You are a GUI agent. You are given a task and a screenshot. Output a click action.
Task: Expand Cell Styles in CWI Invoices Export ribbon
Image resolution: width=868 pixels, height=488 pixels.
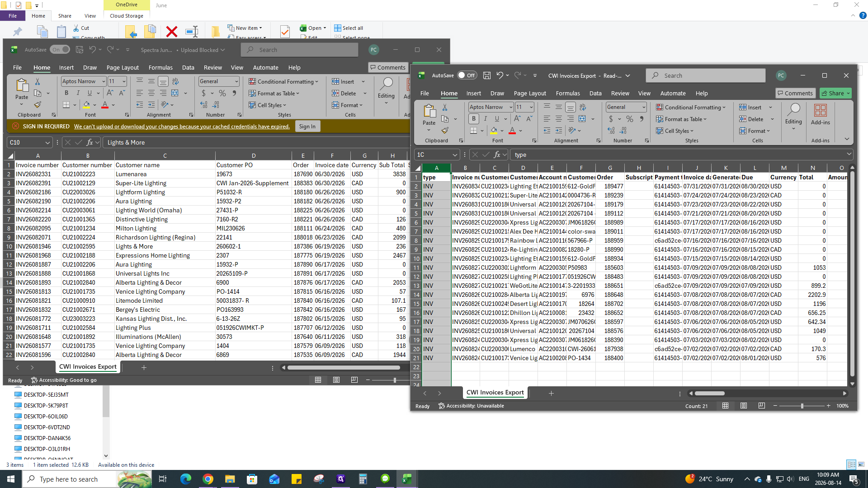click(675, 131)
